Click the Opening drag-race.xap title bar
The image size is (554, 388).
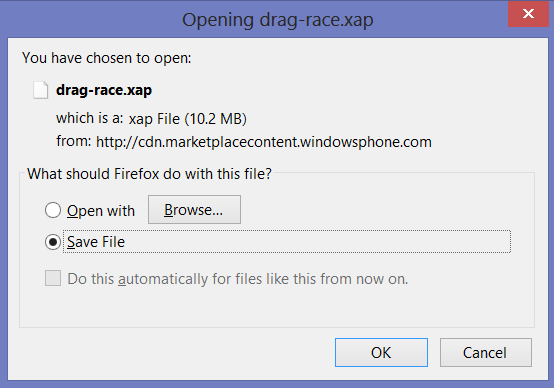[x=277, y=19]
